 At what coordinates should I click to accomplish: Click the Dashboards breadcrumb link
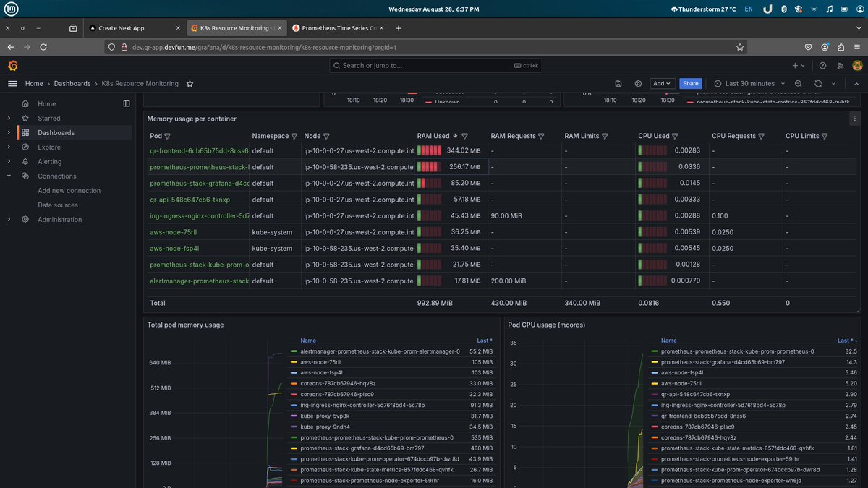pos(72,83)
